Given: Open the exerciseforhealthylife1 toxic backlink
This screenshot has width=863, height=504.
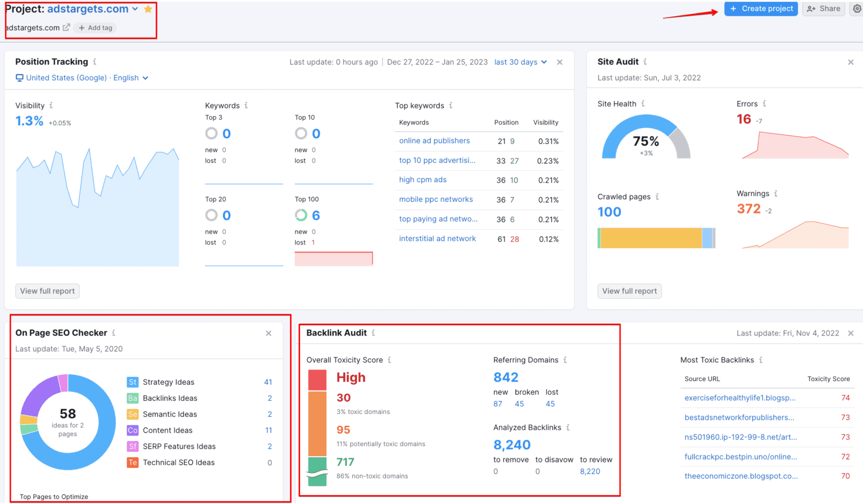Looking at the screenshot, I should [x=740, y=398].
